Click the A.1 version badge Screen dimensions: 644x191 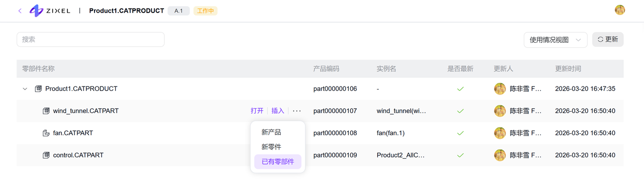179,11
